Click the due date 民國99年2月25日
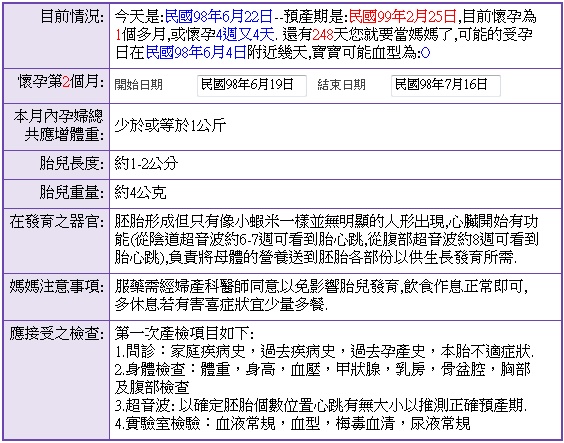564x443 pixels. tap(402, 17)
